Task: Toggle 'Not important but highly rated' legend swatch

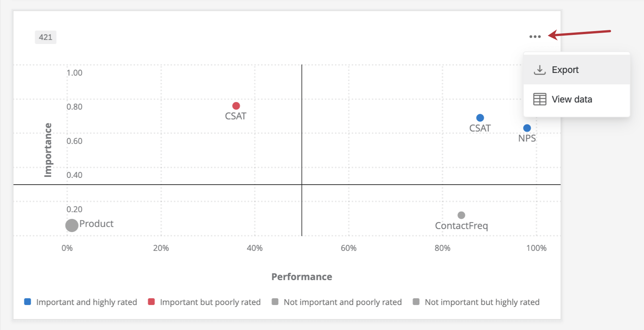Action: pos(416,302)
